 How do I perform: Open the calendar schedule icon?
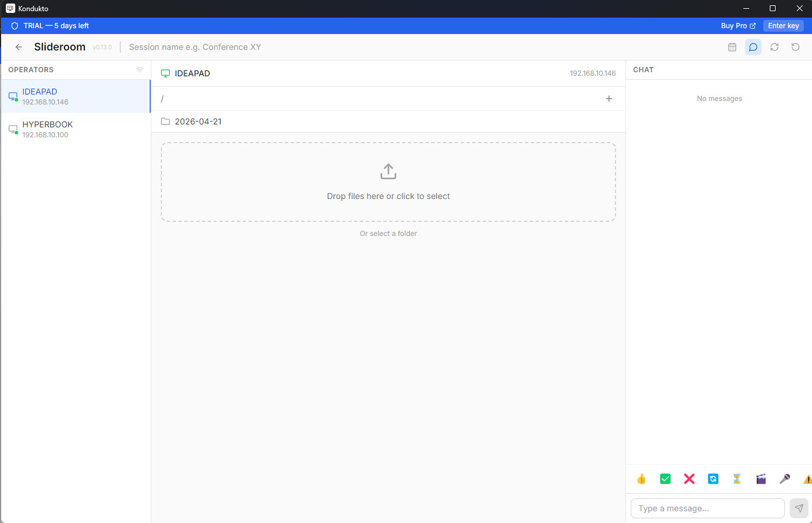tap(732, 47)
